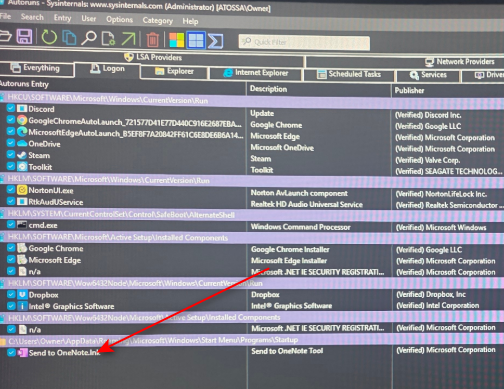Image resolution: width=504 pixels, height=389 pixels.
Task: Open the Entry menu
Action: pos(62,18)
